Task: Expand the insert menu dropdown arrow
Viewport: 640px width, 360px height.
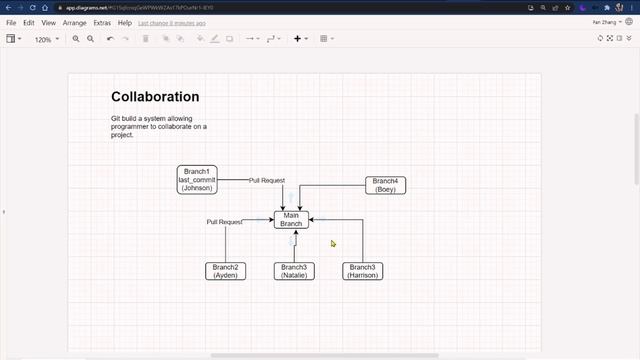Action: pos(306,39)
